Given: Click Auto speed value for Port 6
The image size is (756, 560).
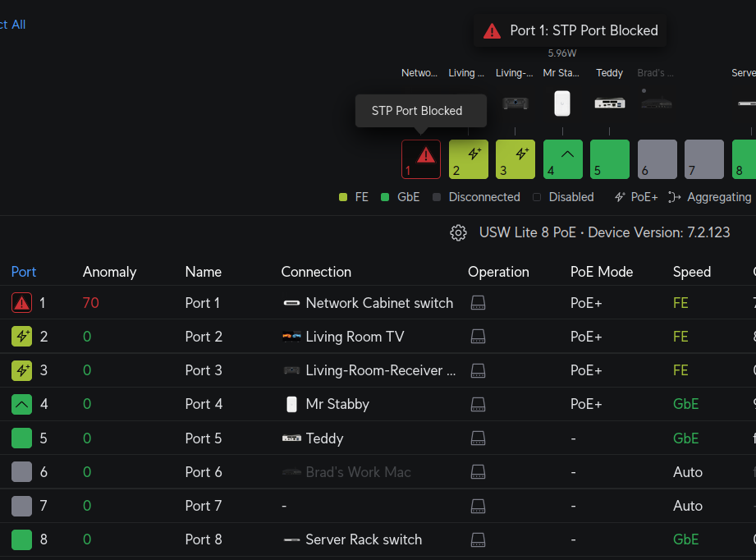Looking at the screenshot, I should coord(688,472).
